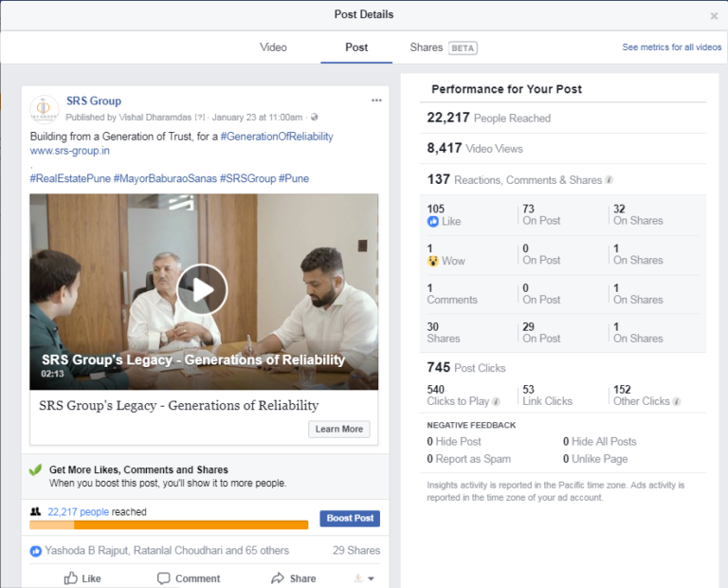
Task: Click the Wow emoji reaction icon
Action: 432,261
